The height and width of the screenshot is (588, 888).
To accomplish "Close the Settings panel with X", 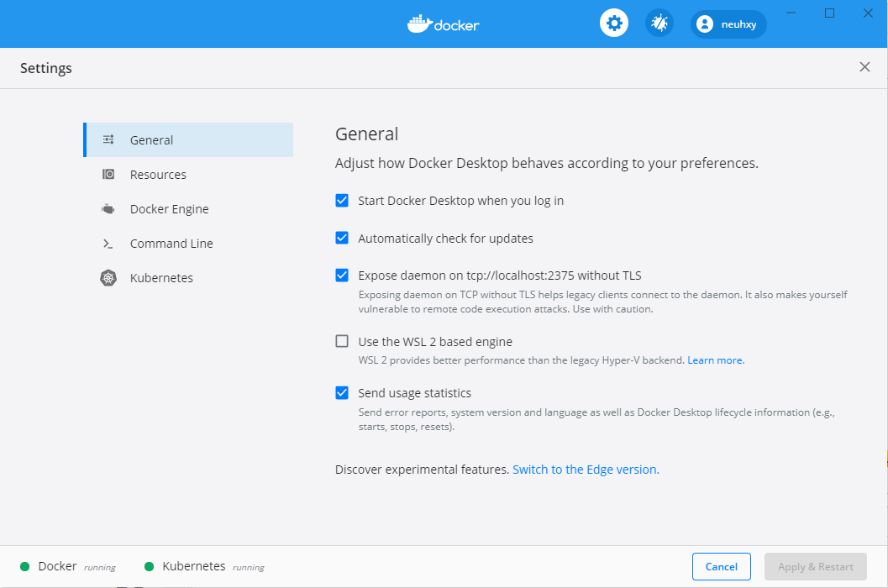I will point(864,67).
